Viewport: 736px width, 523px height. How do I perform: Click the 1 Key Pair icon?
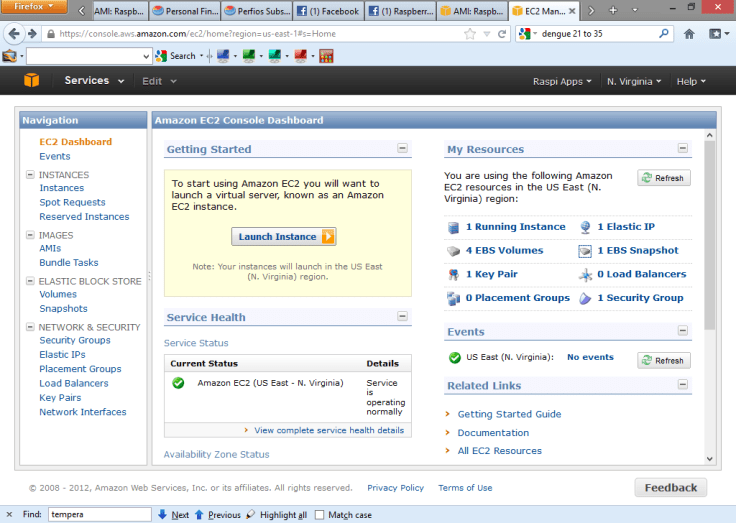click(x=454, y=274)
